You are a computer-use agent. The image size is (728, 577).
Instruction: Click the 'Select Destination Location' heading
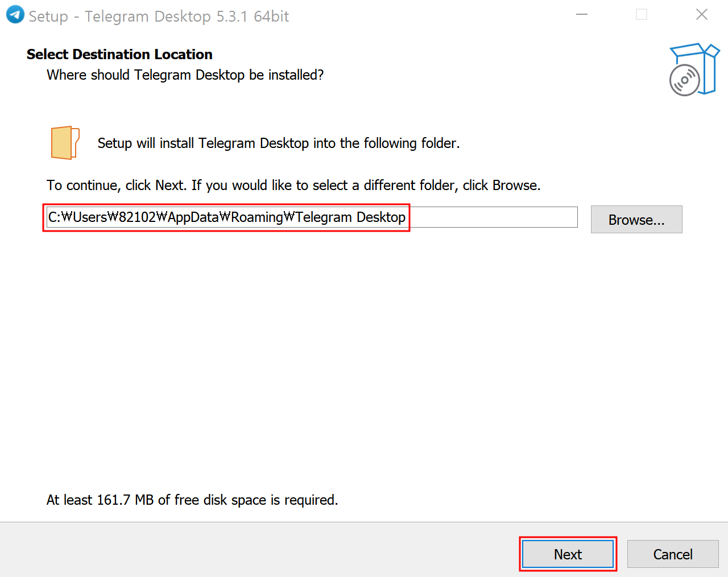[x=119, y=55]
